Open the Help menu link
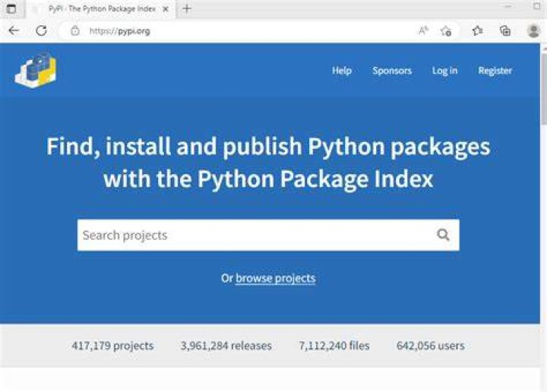This screenshot has width=547, height=392. pyautogui.click(x=342, y=71)
